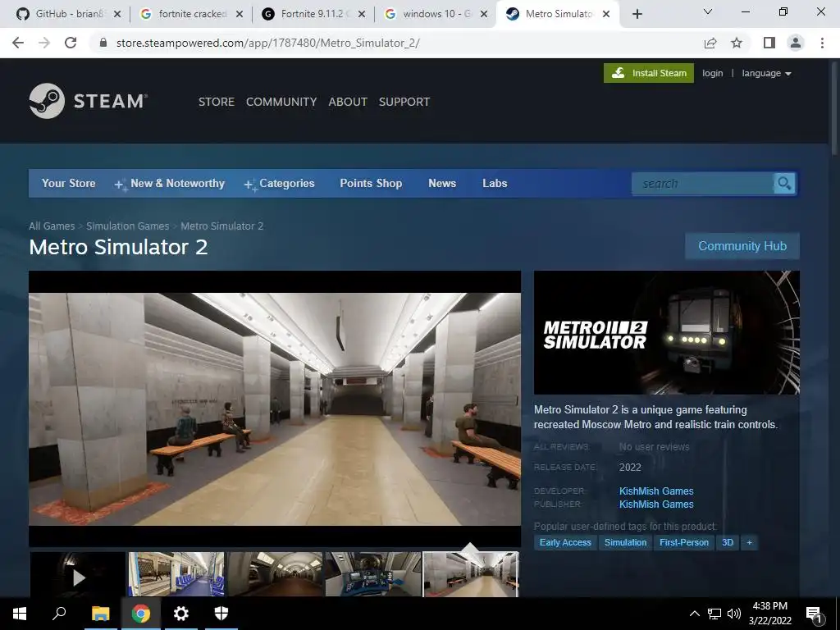Click the address bar URL

pos(268,43)
